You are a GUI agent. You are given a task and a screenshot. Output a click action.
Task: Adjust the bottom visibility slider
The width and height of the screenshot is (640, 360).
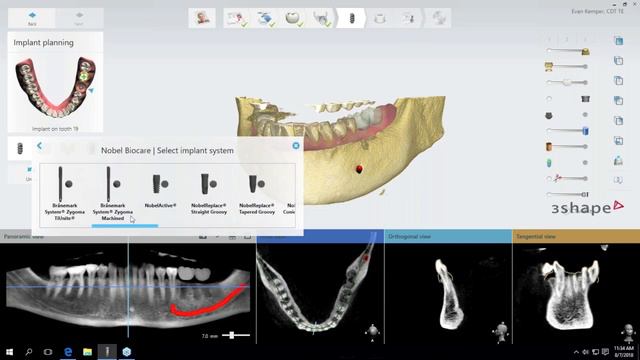[568, 194]
